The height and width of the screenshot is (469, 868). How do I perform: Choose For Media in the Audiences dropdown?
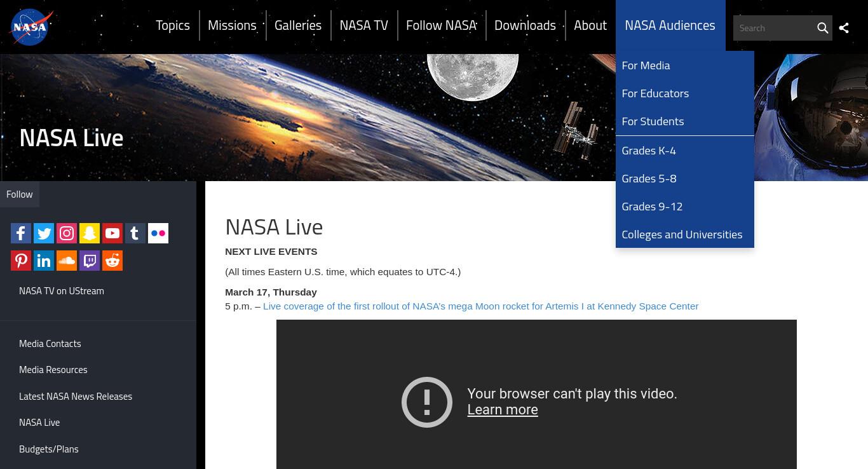684,65
